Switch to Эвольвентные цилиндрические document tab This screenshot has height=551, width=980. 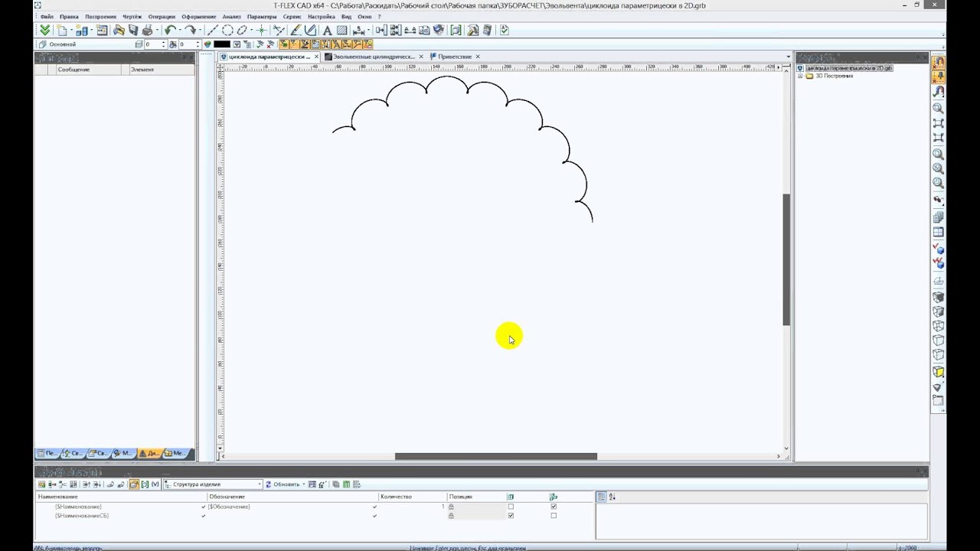tap(374, 57)
